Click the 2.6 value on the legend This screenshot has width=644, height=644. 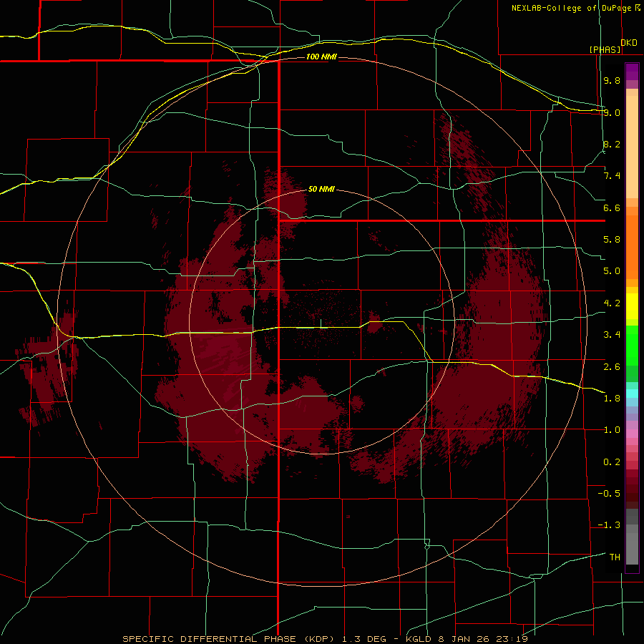(612, 367)
